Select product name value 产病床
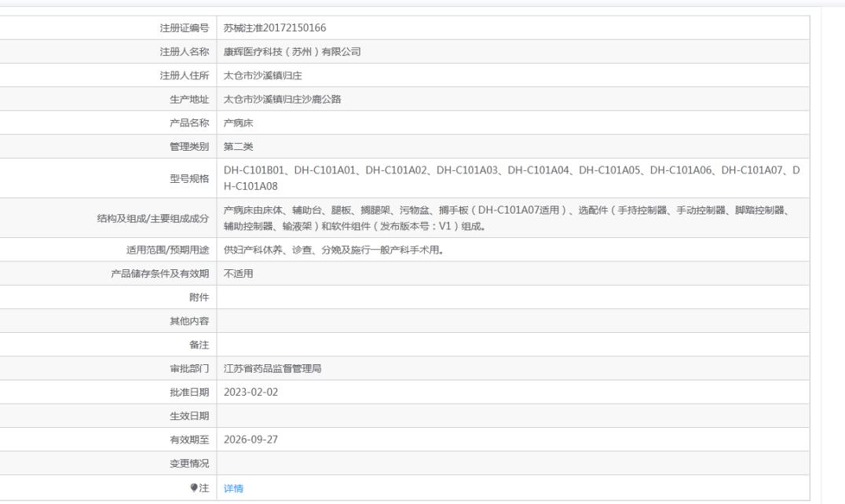Screen dimensions: 845x504 pos(238,122)
